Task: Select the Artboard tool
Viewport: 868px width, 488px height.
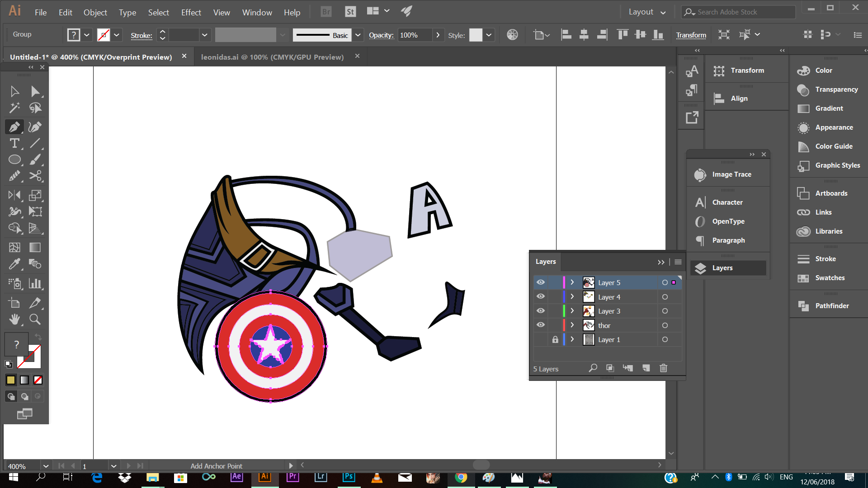Action: click(x=14, y=303)
